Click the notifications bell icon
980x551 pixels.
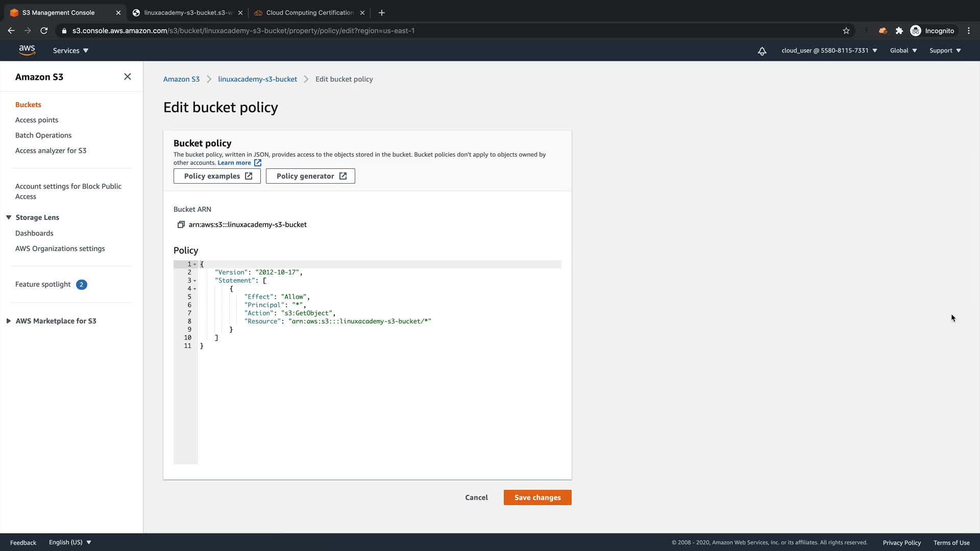click(x=762, y=51)
